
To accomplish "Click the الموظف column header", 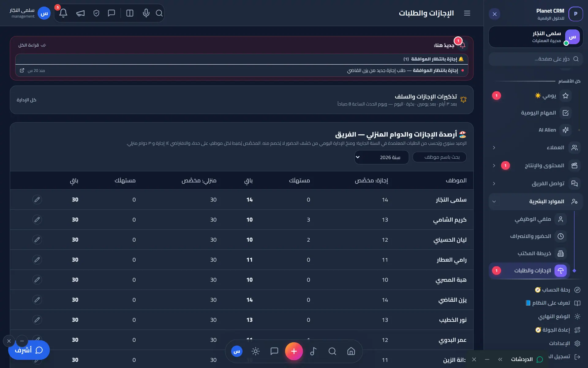I will tap(456, 180).
